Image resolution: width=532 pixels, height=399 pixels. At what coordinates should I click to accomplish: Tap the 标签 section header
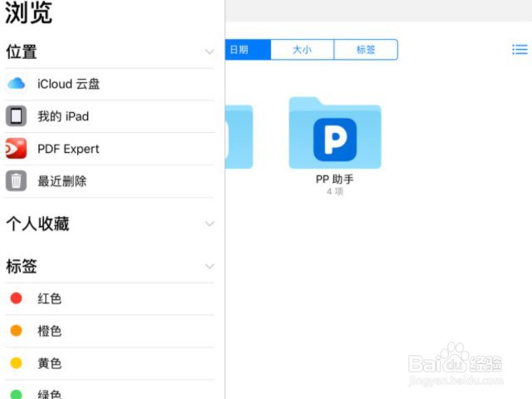pos(22,266)
